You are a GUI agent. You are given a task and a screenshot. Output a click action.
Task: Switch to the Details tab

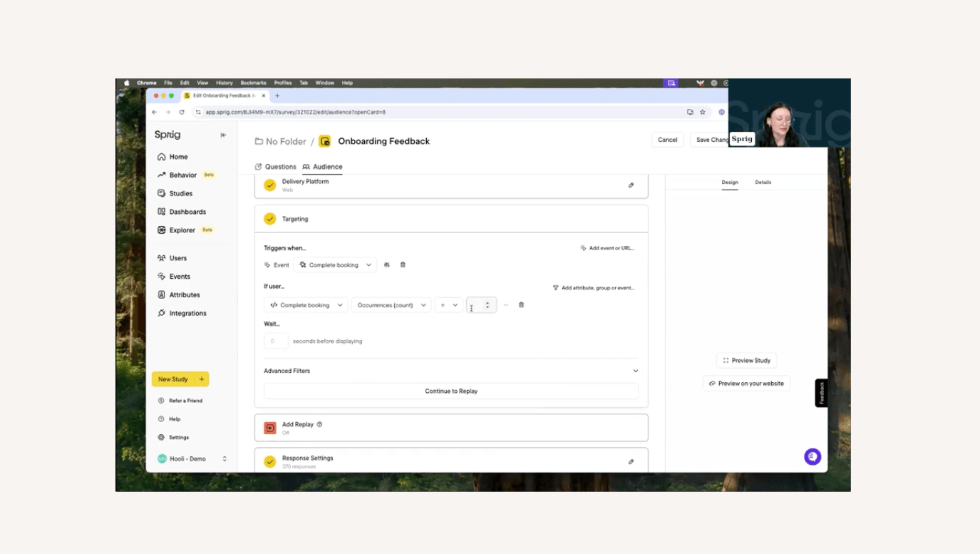click(x=763, y=183)
